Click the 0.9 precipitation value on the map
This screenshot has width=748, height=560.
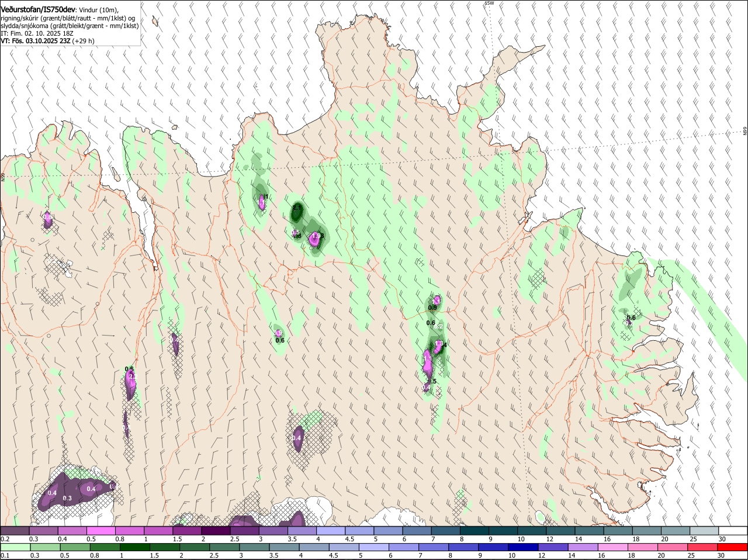[x=432, y=307]
